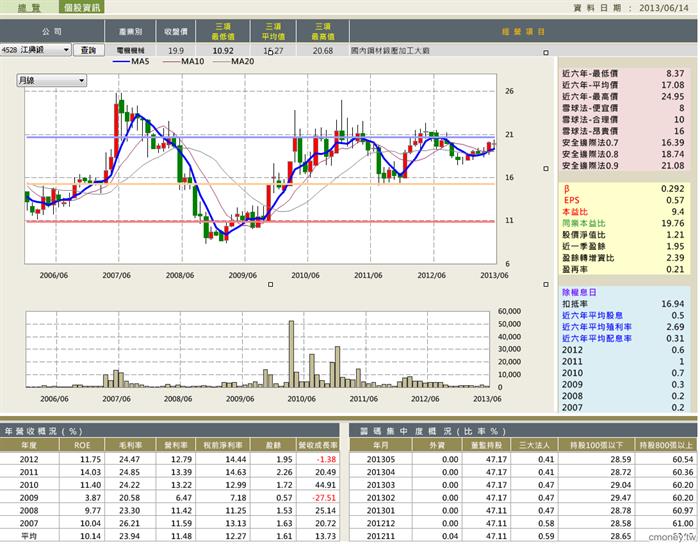Click the 2009 growth value -27.51

(324, 498)
